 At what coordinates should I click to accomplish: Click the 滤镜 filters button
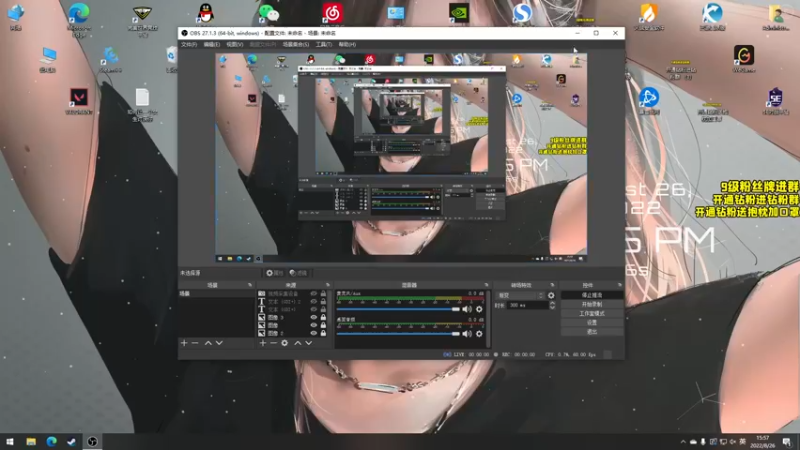298,273
